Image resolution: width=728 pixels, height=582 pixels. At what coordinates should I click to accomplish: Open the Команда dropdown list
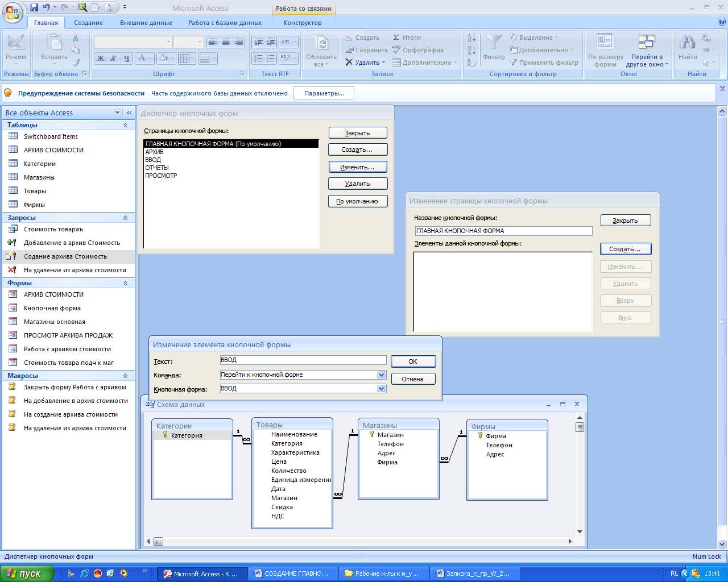381,375
